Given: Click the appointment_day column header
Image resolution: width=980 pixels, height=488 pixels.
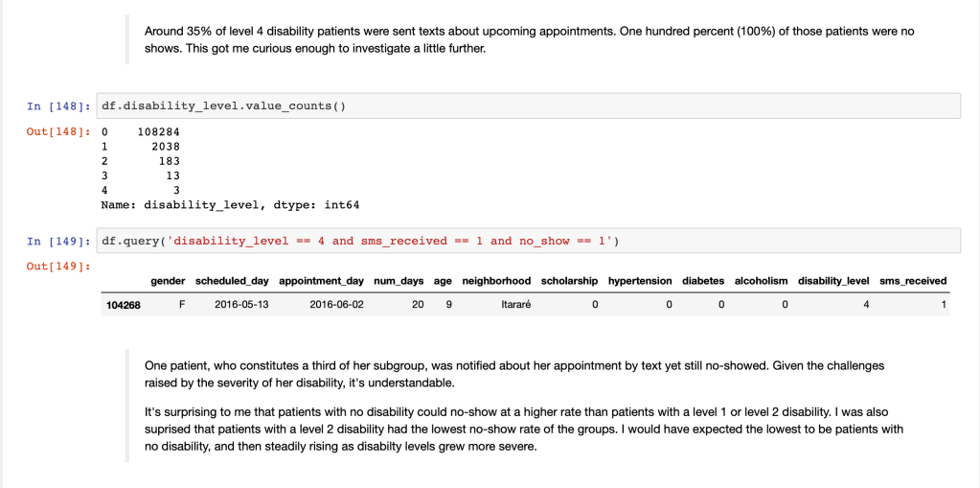Looking at the screenshot, I should click(322, 281).
